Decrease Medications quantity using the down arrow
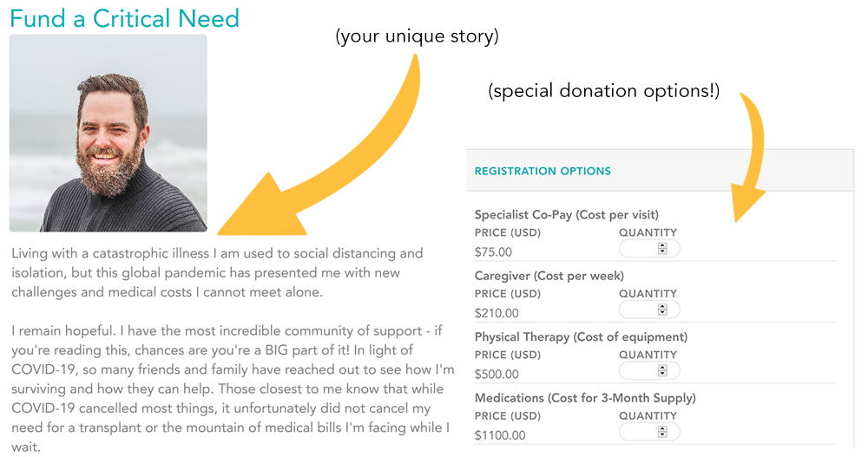 [x=662, y=434]
